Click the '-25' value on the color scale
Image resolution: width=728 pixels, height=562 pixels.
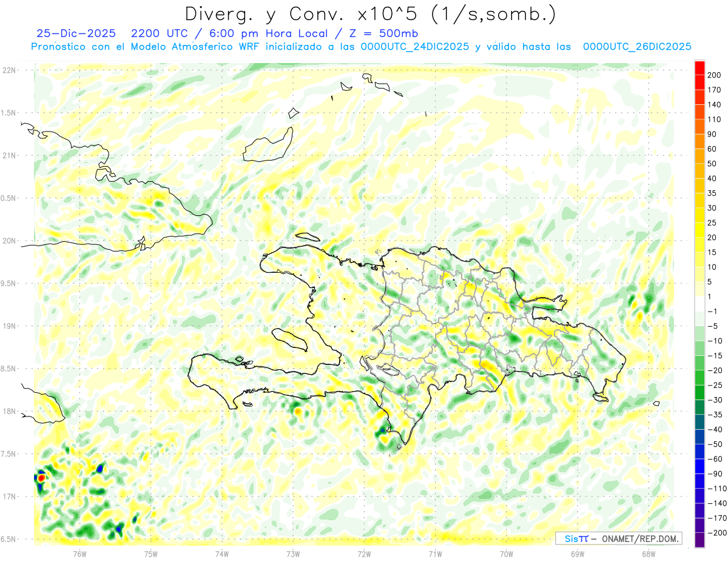[x=715, y=386]
